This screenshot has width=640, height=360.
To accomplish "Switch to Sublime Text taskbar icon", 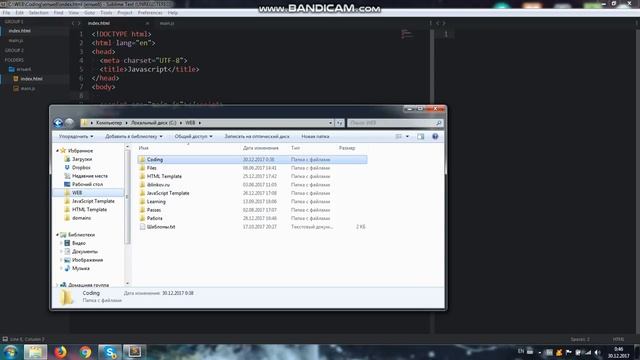I will (135, 352).
